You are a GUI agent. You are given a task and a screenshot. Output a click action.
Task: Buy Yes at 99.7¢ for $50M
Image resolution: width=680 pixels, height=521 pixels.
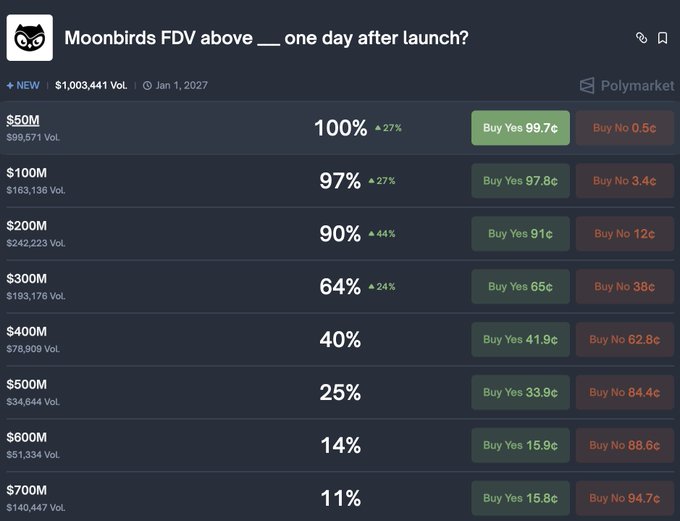[x=520, y=128]
